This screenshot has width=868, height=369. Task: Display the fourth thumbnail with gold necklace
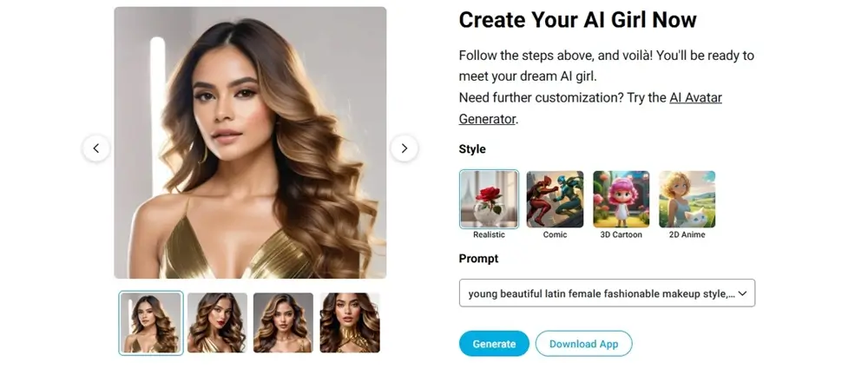point(350,322)
